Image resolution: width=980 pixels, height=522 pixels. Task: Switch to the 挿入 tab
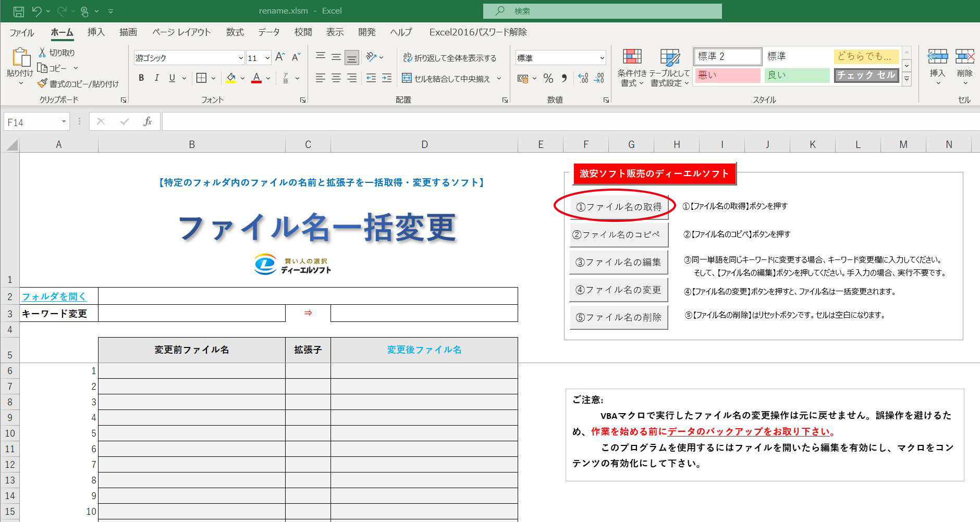point(96,32)
